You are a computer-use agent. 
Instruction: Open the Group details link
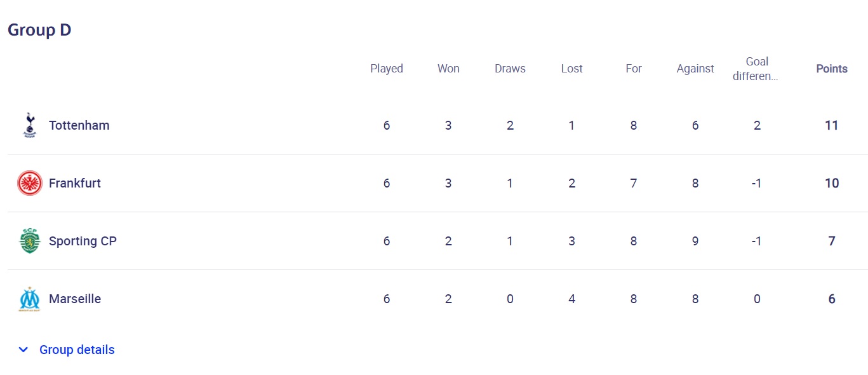tap(77, 350)
